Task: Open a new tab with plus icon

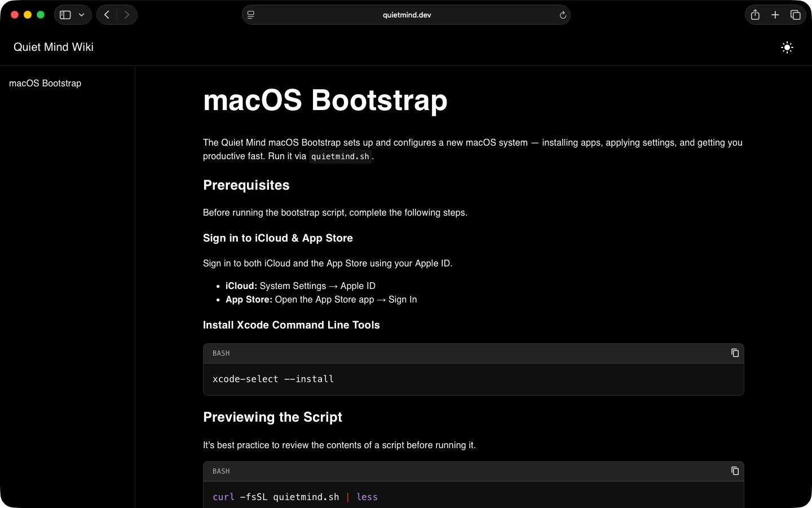Action: point(775,15)
